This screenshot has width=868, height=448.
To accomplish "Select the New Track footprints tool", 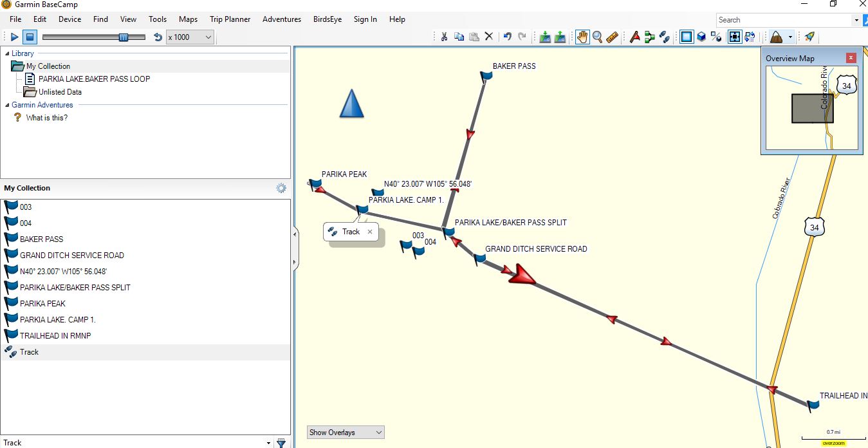I will click(665, 37).
